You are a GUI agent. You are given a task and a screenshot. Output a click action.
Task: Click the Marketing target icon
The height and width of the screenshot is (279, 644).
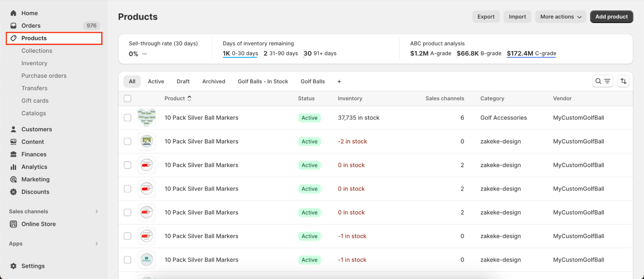tap(13, 180)
